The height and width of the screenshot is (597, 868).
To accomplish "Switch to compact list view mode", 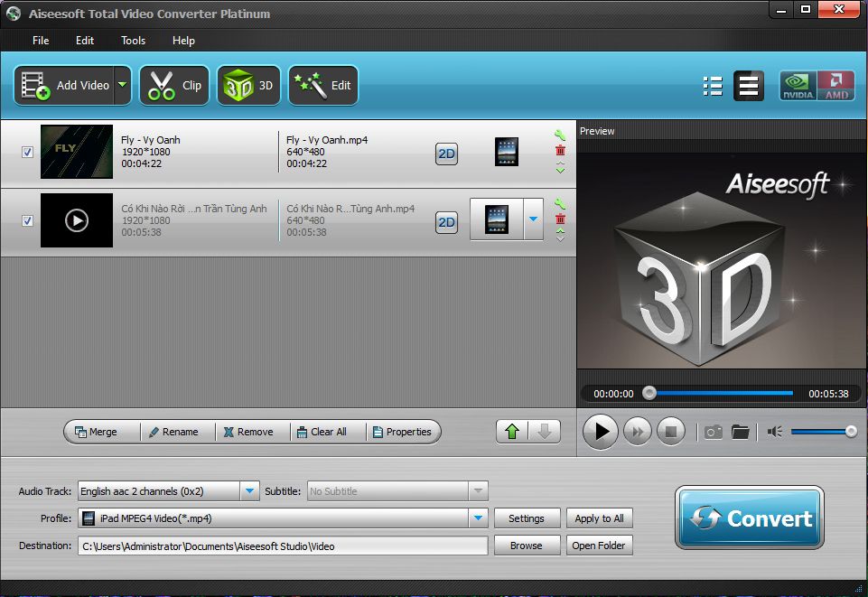I will 713,86.
